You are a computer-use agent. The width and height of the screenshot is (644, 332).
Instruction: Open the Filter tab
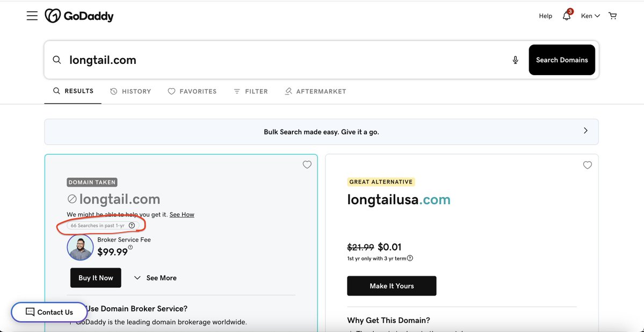(250, 91)
